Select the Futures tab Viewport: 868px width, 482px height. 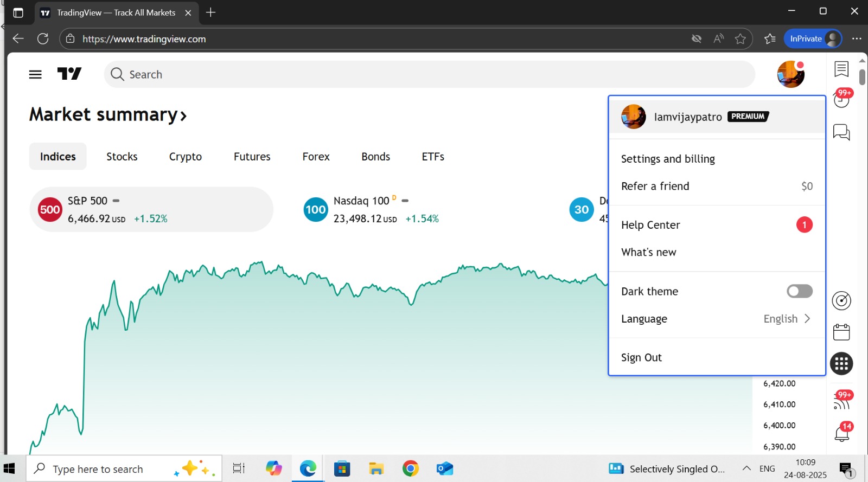pos(252,157)
